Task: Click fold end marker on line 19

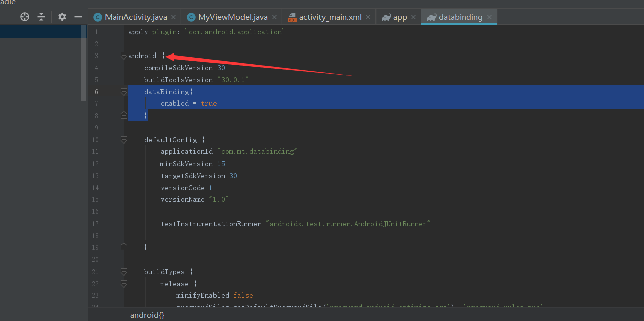Action: (124, 247)
